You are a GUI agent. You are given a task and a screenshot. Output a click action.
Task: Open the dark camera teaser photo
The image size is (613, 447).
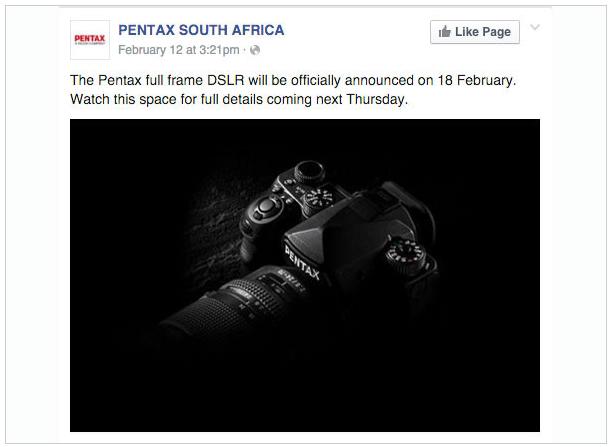pyautogui.click(x=305, y=275)
